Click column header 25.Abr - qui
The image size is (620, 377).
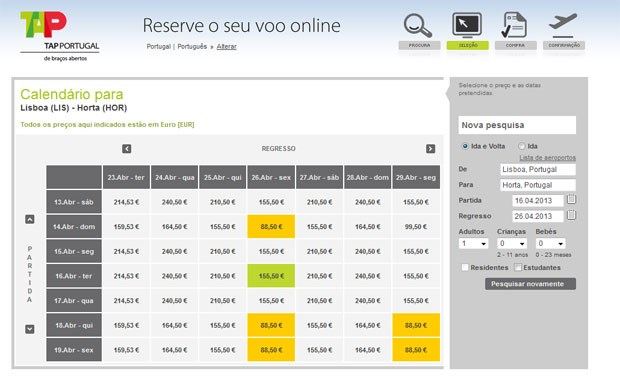pos(223,177)
